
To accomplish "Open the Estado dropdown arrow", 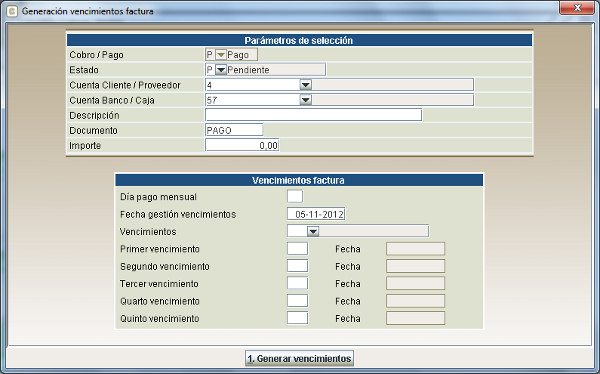I will (221, 70).
